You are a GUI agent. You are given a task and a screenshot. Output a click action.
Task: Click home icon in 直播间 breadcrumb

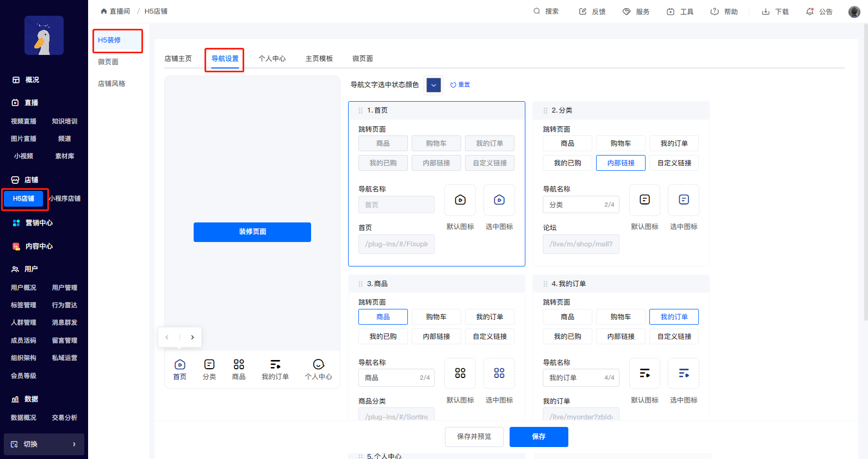104,11
